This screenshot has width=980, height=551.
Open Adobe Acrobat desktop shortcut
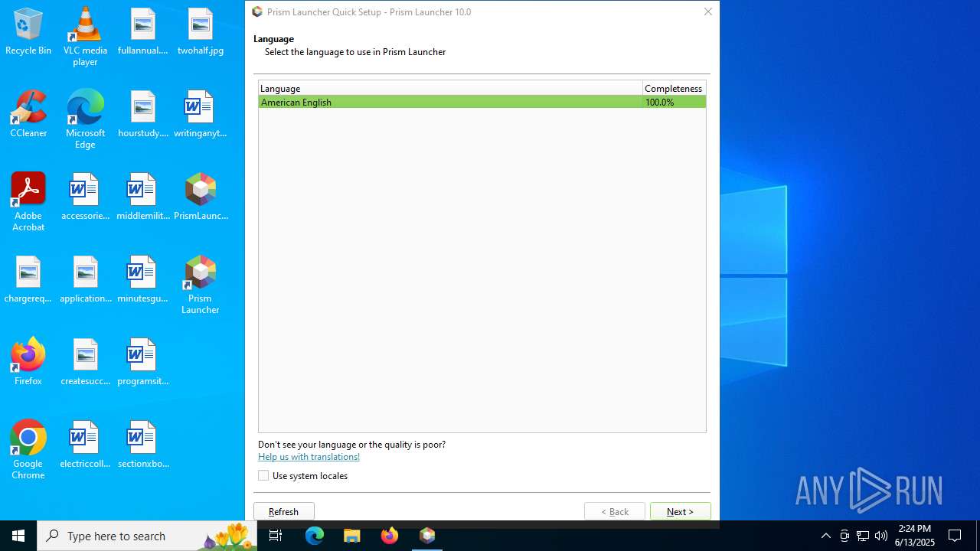tap(28, 202)
